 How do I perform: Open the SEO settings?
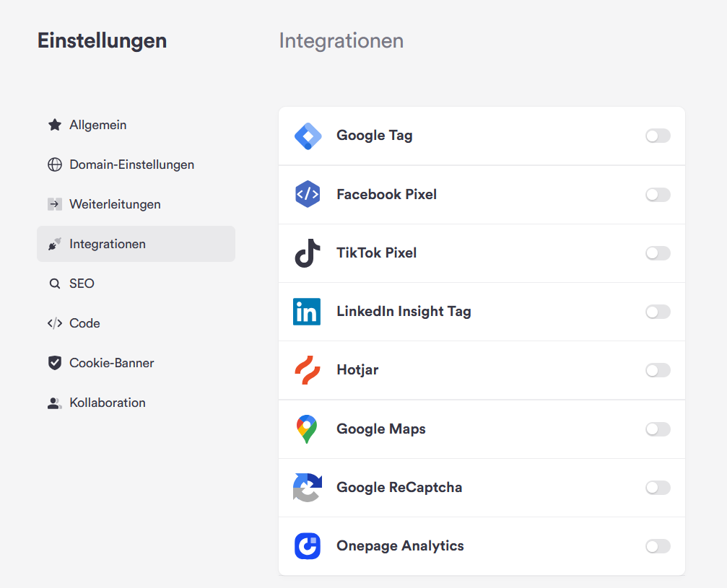[x=136, y=284]
